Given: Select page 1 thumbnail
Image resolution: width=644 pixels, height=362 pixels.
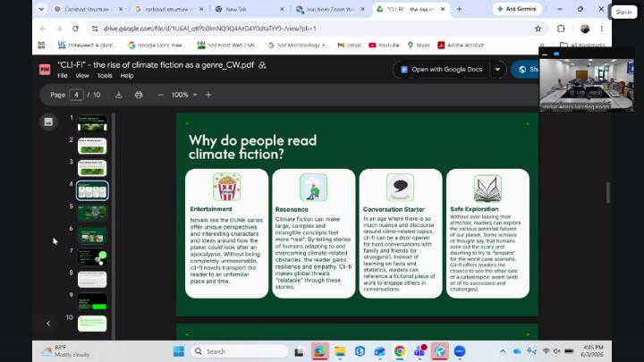Looking at the screenshot, I should tap(92, 123).
